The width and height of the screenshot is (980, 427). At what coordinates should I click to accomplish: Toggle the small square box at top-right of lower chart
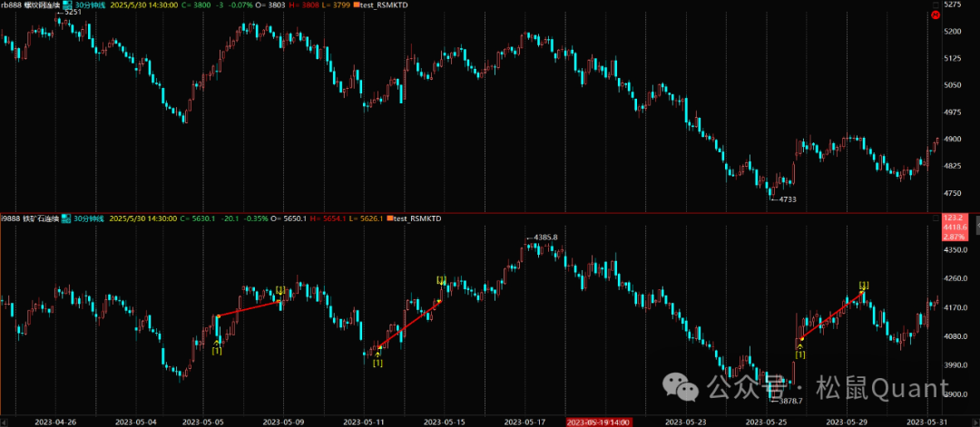[x=935, y=218]
